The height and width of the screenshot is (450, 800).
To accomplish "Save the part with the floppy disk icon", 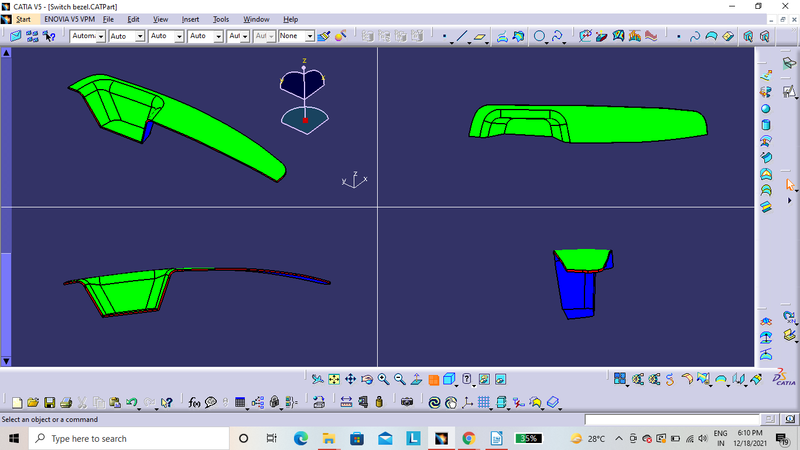I will 49,403.
